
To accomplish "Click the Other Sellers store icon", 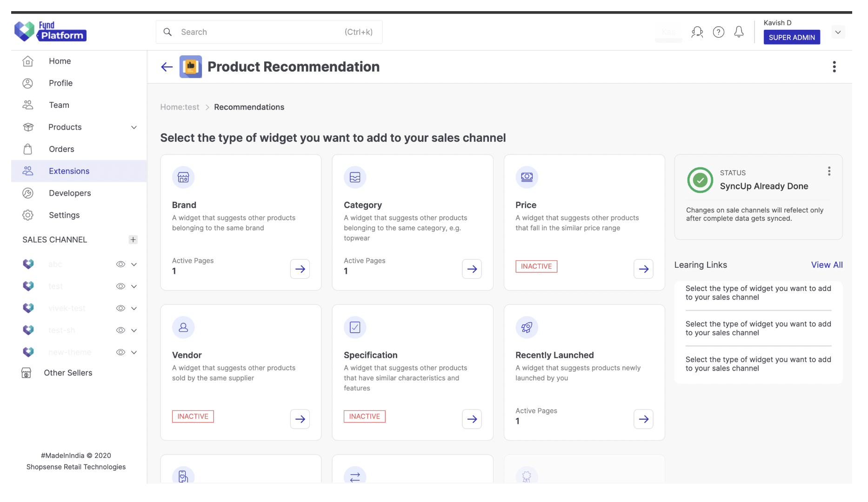I will click(x=27, y=373).
